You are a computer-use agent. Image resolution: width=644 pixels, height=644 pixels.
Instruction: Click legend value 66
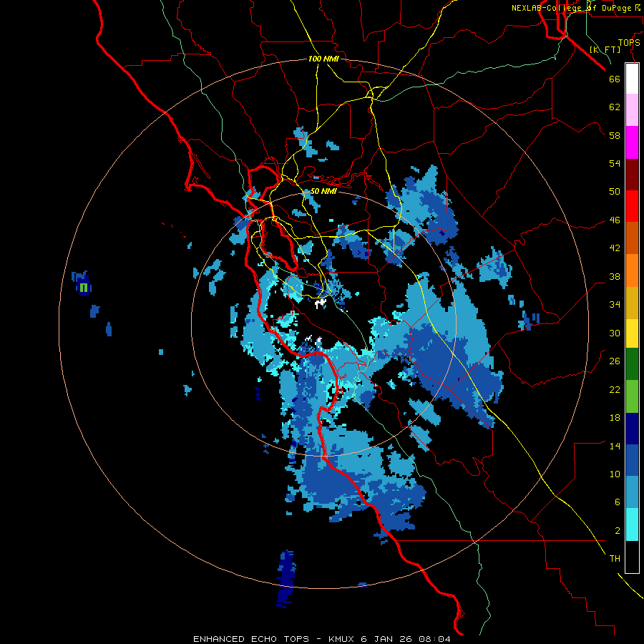click(615, 79)
